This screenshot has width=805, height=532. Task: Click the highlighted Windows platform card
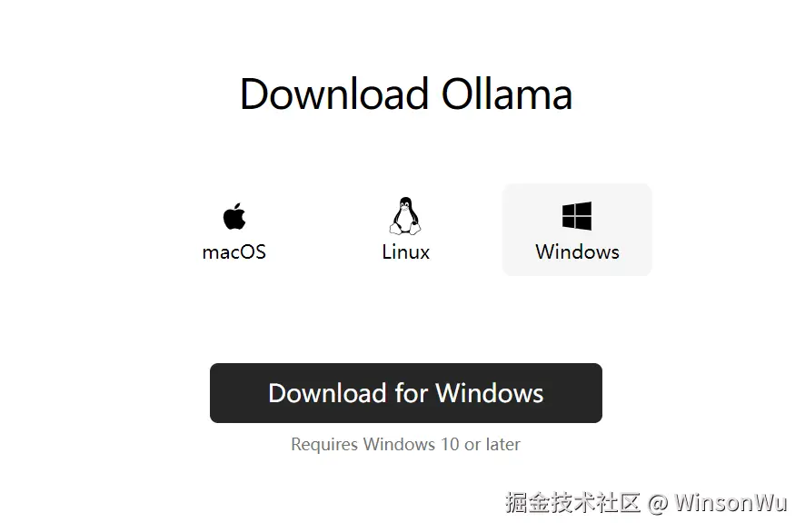[577, 230]
